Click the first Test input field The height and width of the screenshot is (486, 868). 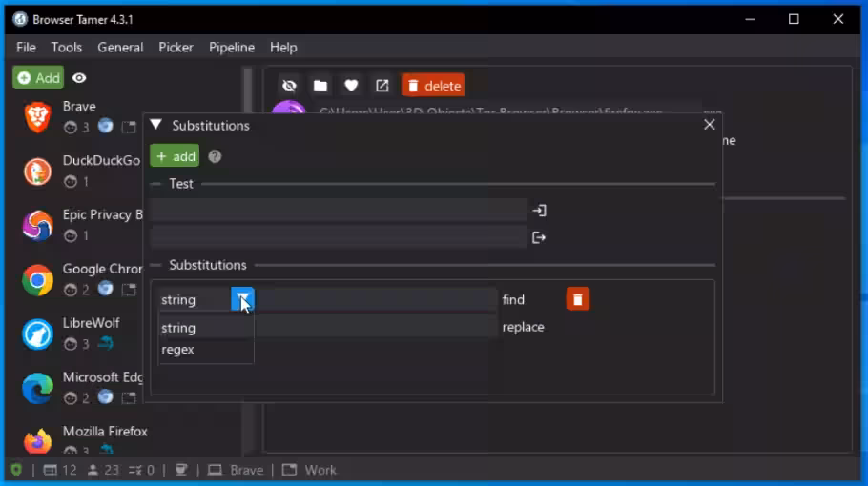click(338, 211)
